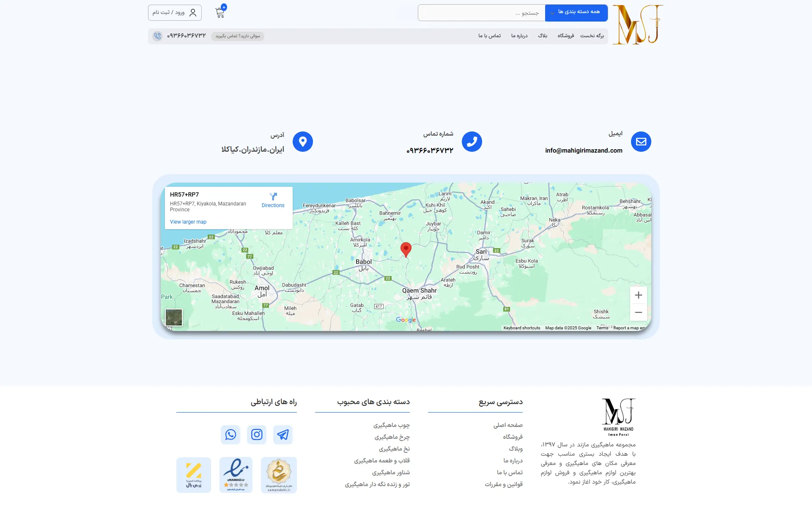Zoom in on the map
812x506 pixels.
tap(638, 295)
